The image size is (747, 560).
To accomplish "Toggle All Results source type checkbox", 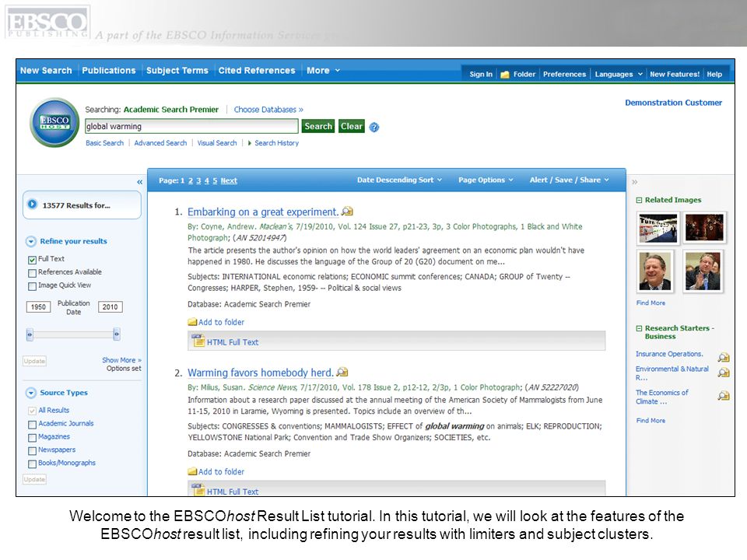I will pyautogui.click(x=32, y=411).
